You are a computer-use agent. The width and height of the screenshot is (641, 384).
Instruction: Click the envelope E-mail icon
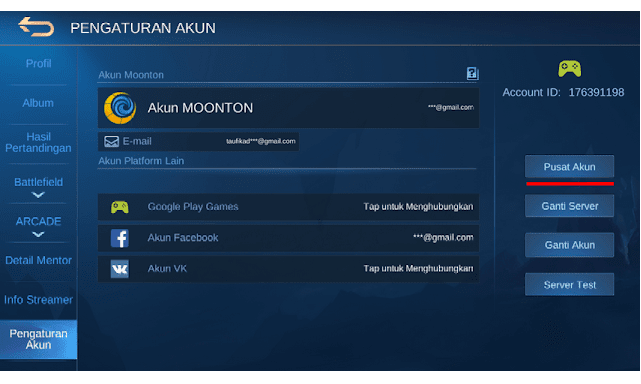(x=111, y=141)
